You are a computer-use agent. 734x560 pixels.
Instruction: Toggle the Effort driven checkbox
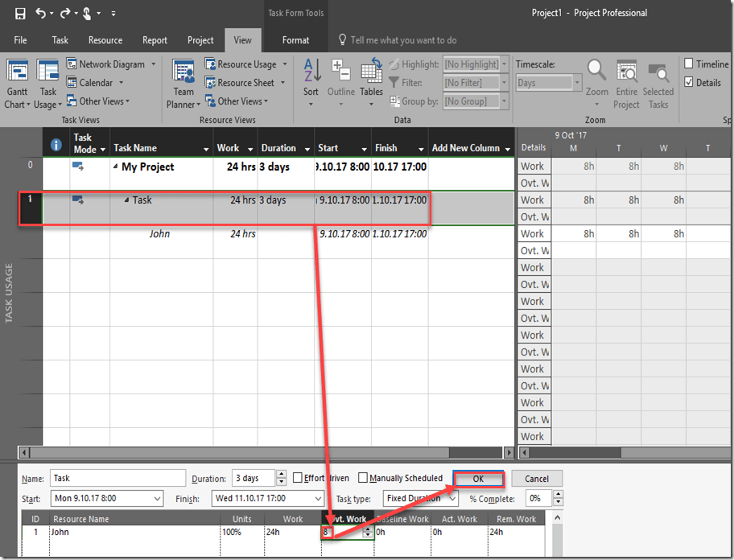(x=298, y=478)
